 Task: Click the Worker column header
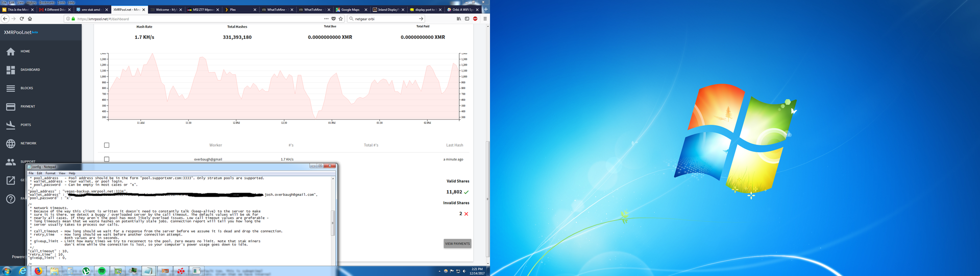point(215,145)
